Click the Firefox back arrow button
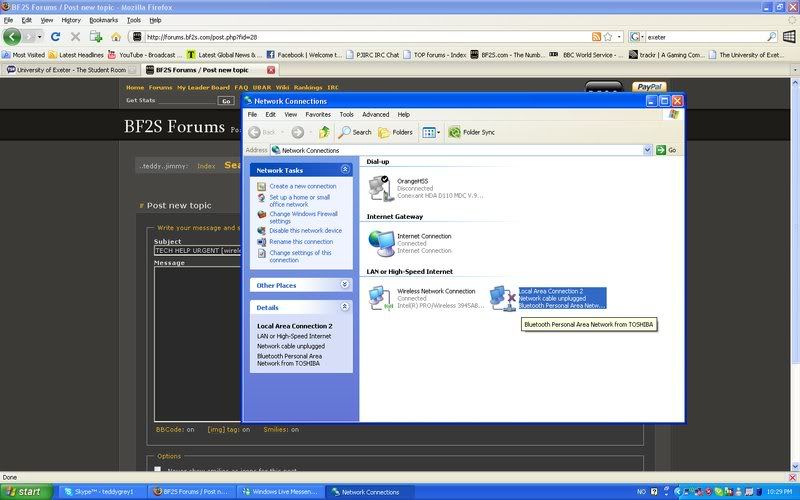This screenshot has height=500, width=800. pos(12,37)
